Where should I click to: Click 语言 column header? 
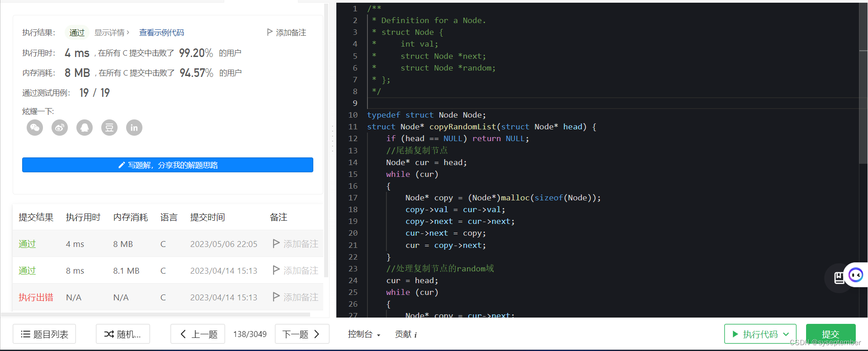pos(169,217)
